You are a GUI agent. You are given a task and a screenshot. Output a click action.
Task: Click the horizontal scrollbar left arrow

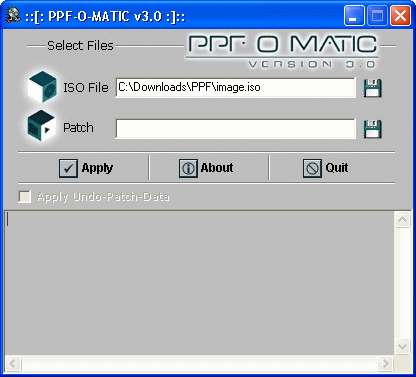click(13, 363)
